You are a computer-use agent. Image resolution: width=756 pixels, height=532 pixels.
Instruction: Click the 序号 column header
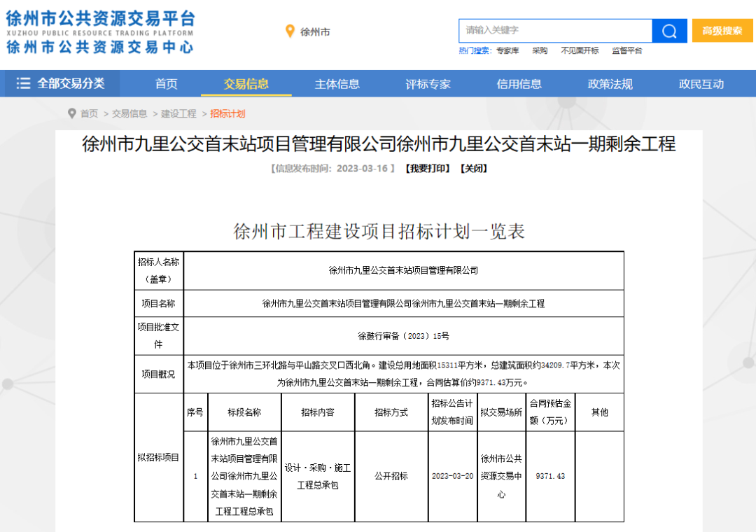point(195,412)
